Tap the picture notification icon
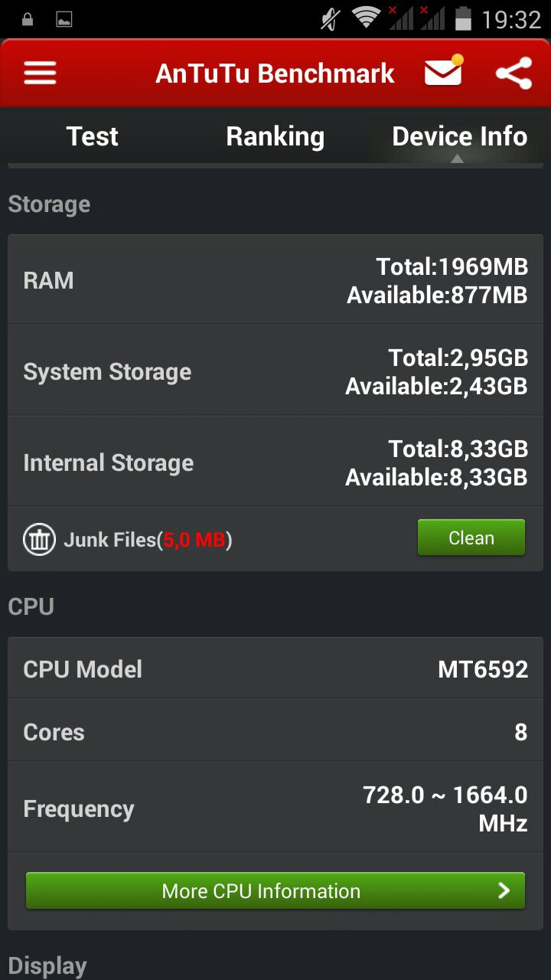Viewport: 551px width, 980px height. [x=64, y=19]
